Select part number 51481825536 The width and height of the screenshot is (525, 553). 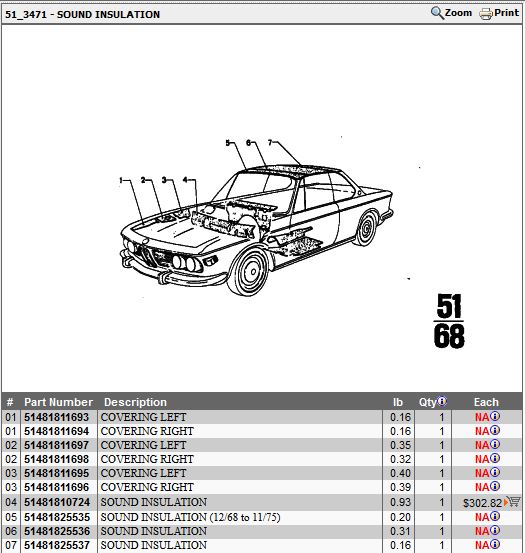tap(56, 531)
